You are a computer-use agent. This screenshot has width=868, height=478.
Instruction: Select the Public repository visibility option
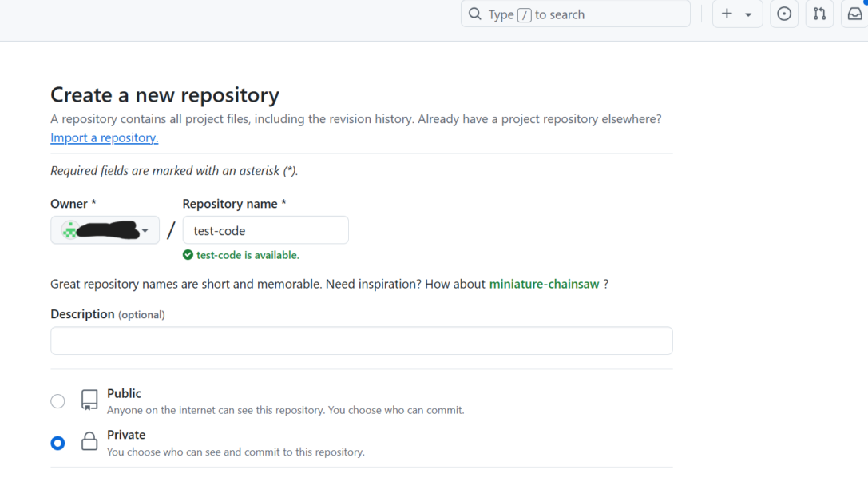tap(57, 400)
